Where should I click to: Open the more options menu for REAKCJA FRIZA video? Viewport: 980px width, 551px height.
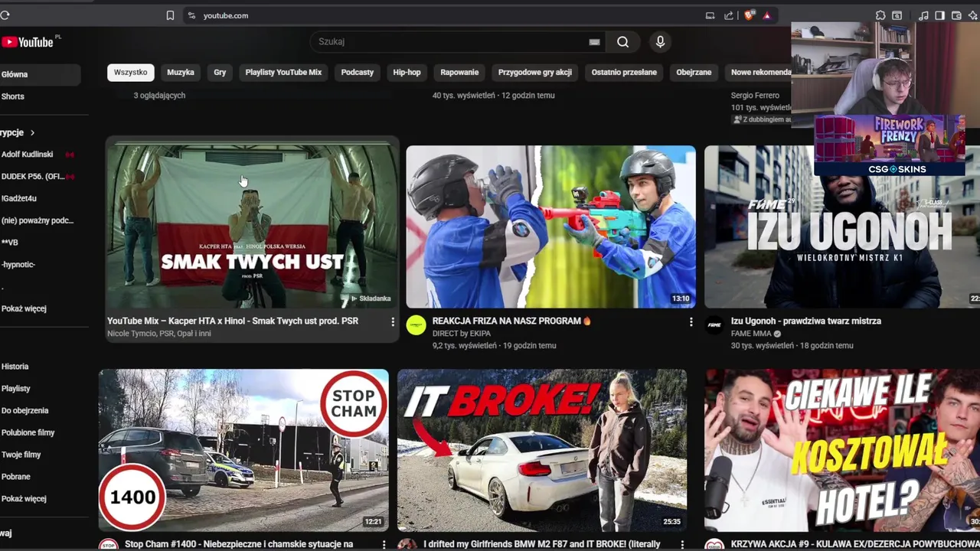pyautogui.click(x=691, y=322)
